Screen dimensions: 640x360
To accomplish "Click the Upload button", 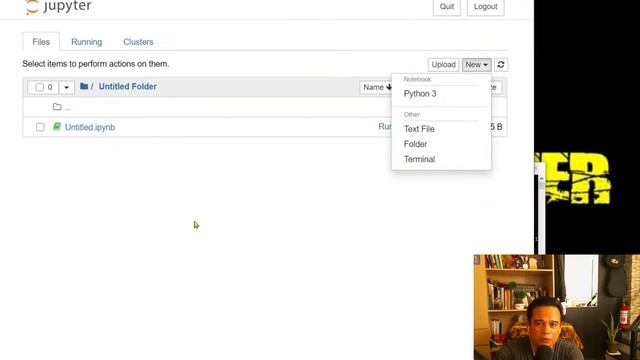I will pyautogui.click(x=443, y=64).
